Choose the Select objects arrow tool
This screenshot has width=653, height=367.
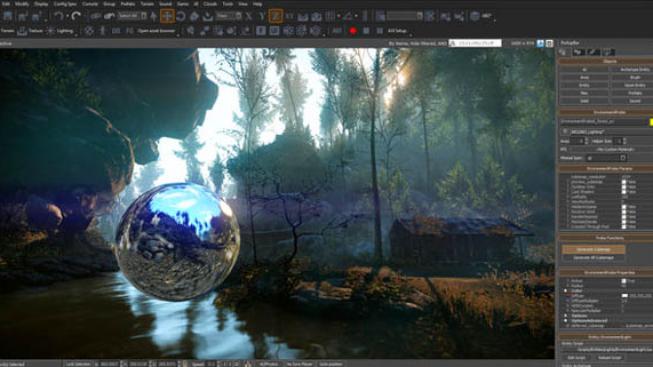click(x=154, y=16)
